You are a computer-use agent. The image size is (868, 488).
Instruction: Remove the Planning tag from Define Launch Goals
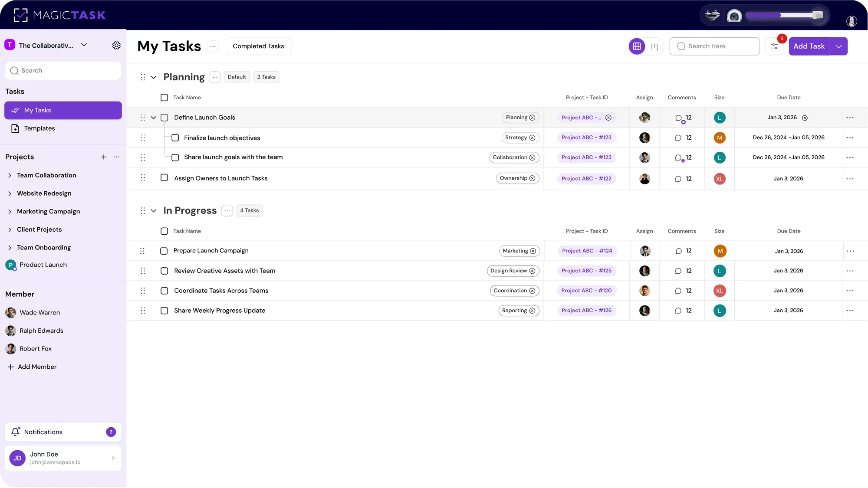pos(533,118)
